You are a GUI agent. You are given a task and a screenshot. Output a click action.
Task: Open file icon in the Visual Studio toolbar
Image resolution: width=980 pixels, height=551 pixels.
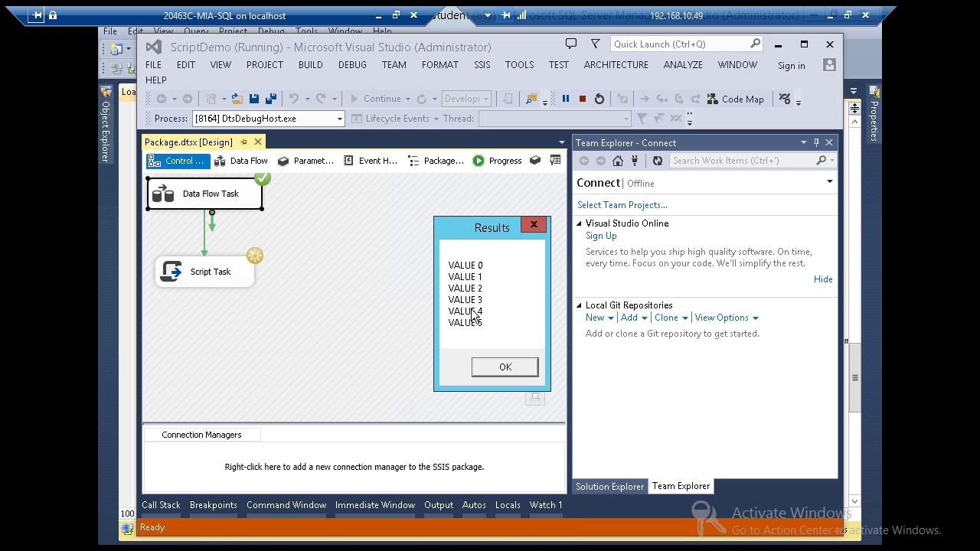(237, 99)
